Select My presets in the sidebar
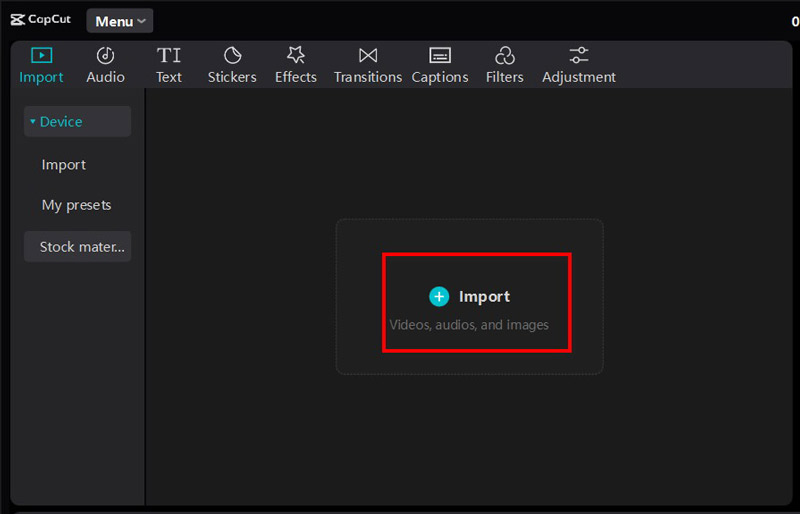Viewport: 800px width, 514px height. tap(77, 205)
